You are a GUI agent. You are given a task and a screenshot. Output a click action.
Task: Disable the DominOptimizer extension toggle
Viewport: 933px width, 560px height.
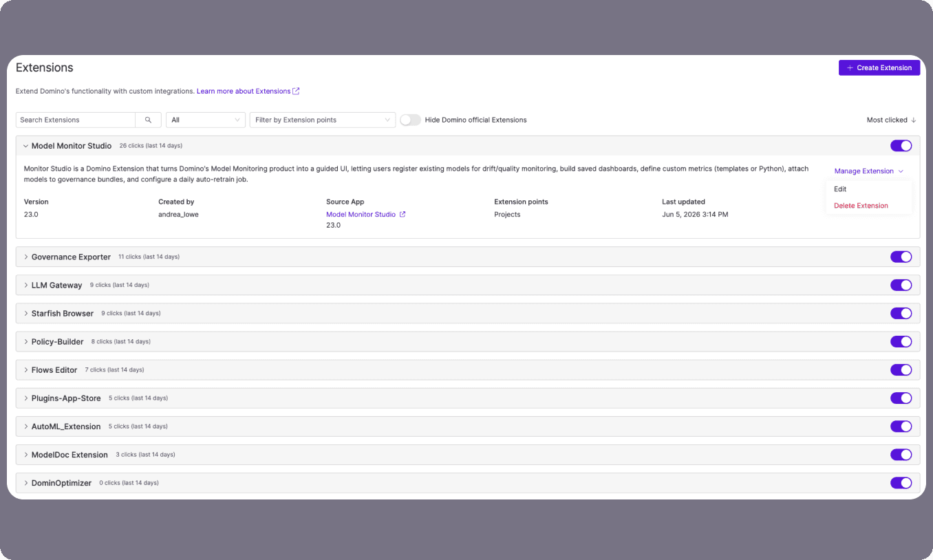901,482
